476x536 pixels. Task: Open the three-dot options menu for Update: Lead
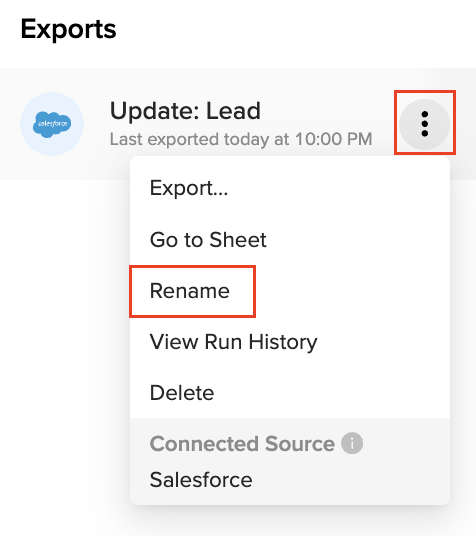pos(424,124)
